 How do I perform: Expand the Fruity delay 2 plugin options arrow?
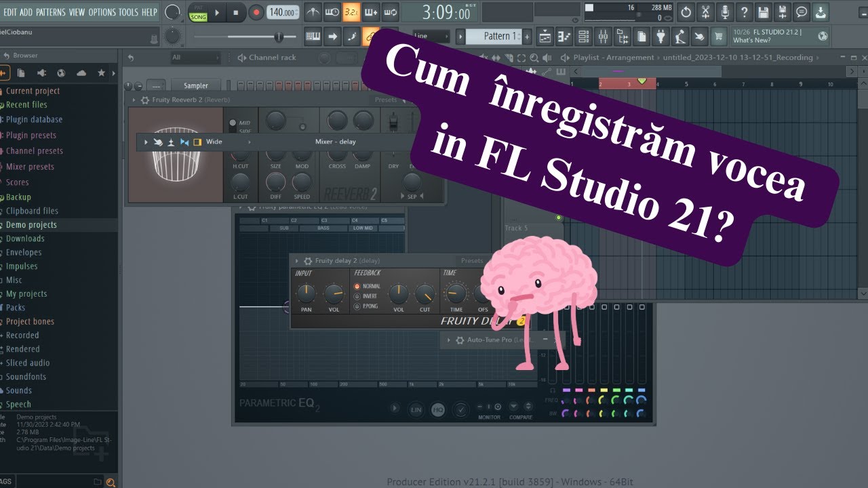296,261
